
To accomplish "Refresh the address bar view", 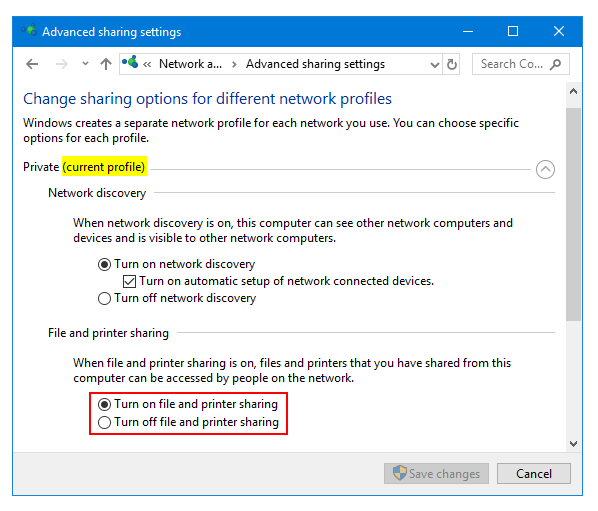I will (x=452, y=64).
